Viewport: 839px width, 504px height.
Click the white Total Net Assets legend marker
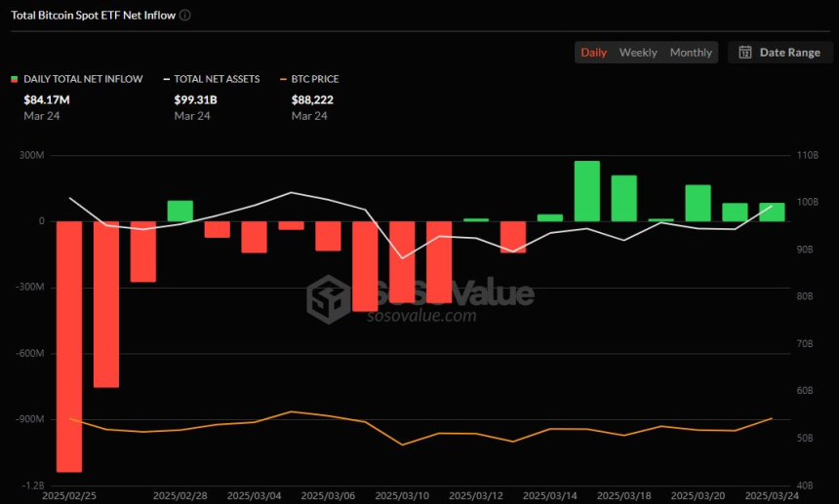coord(166,79)
